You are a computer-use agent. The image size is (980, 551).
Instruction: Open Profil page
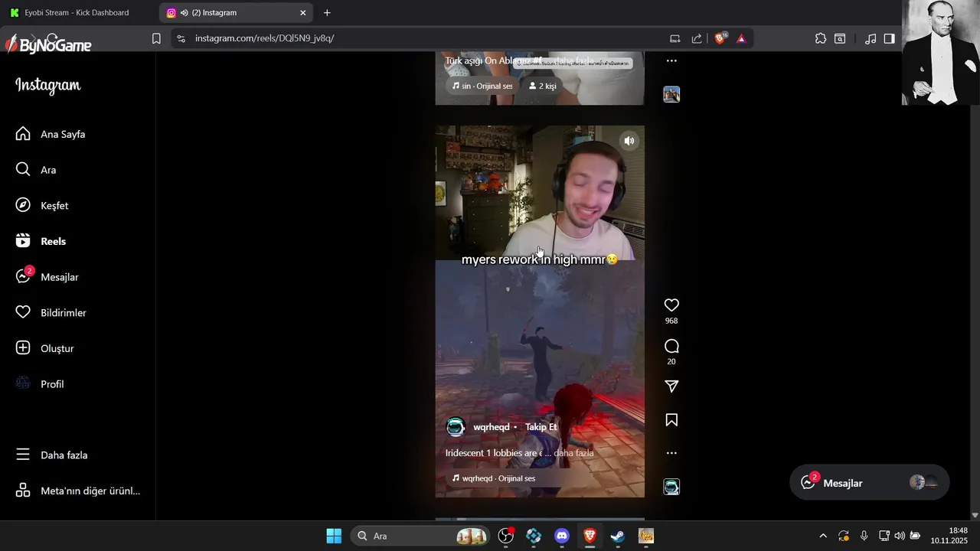tap(41, 384)
